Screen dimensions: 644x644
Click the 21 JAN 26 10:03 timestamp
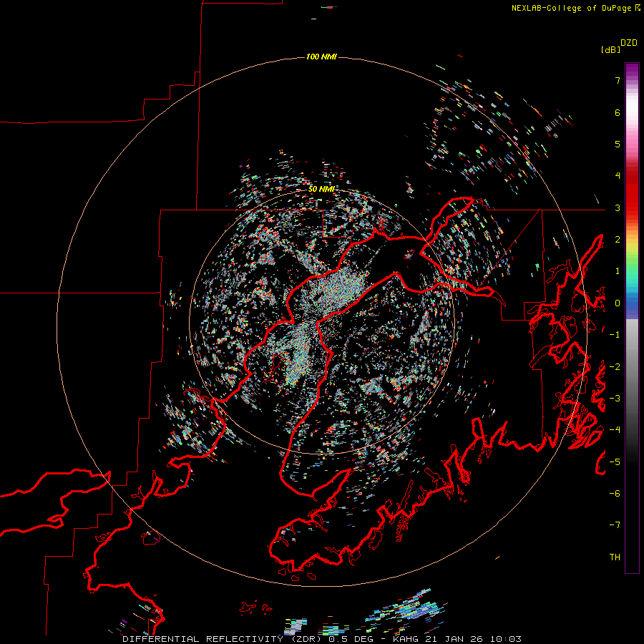(x=473, y=639)
